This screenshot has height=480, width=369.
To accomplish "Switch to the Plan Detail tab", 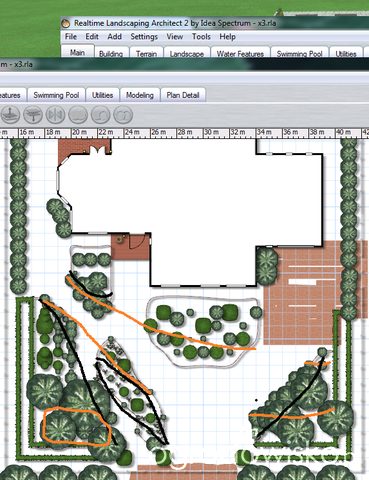I will [183, 95].
